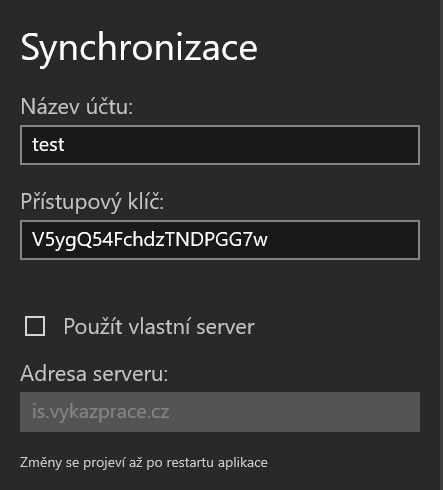Place cursor on the word test
This screenshot has height=490, width=443.
pyautogui.click(x=48, y=145)
